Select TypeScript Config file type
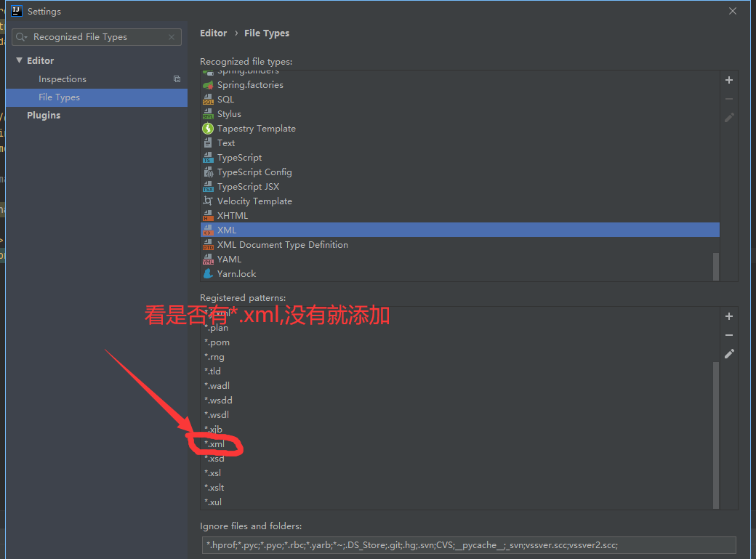The image size is (756, 559). (x=460, y=172)
